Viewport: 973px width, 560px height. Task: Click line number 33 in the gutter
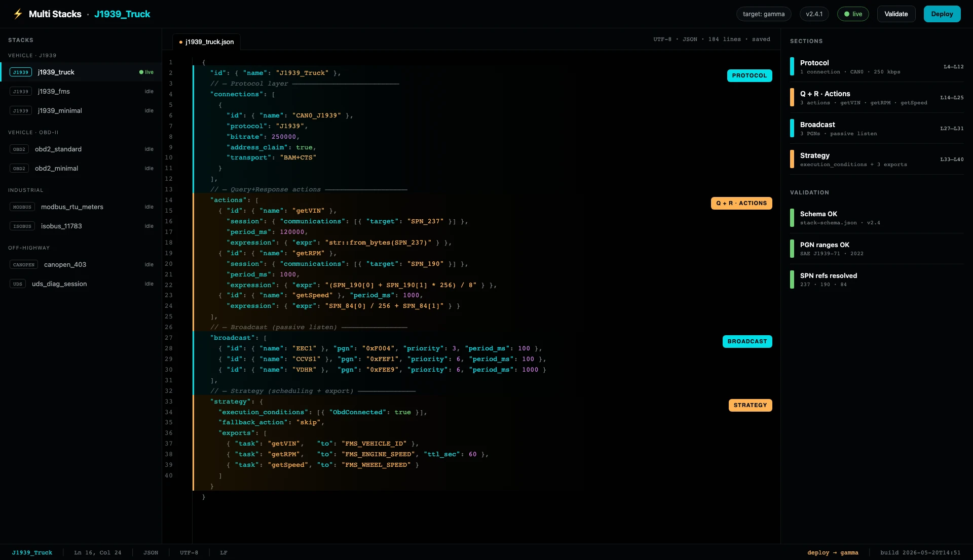click(x=169, y=402)
